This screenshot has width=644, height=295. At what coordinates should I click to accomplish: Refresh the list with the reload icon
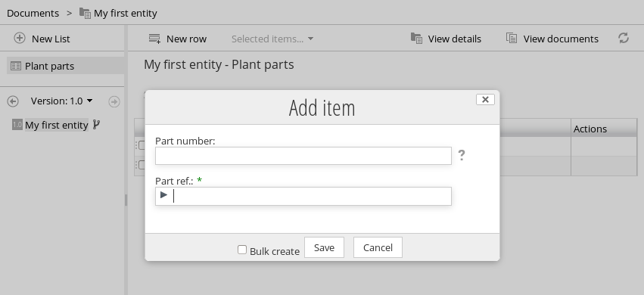[x=624, y=38]
